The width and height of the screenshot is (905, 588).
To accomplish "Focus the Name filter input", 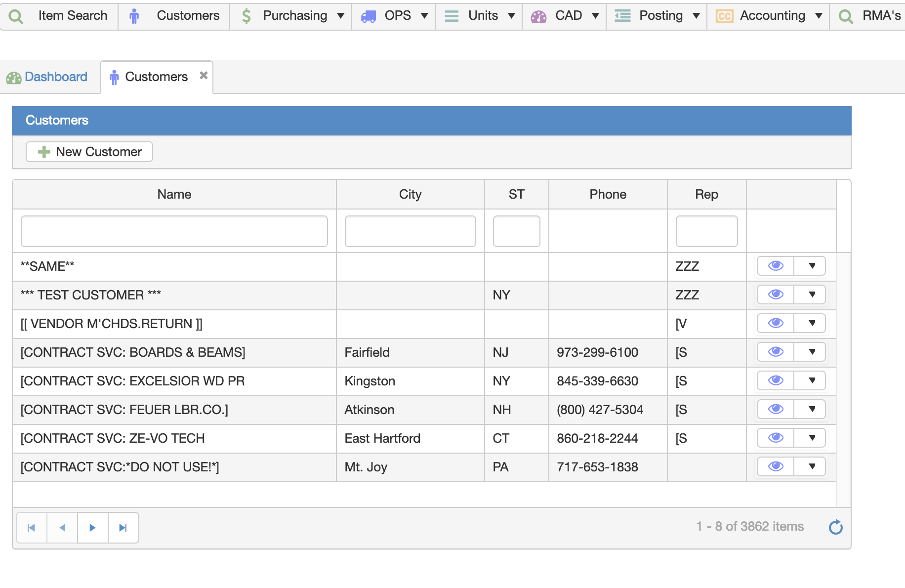I will [x=174, y=231].
